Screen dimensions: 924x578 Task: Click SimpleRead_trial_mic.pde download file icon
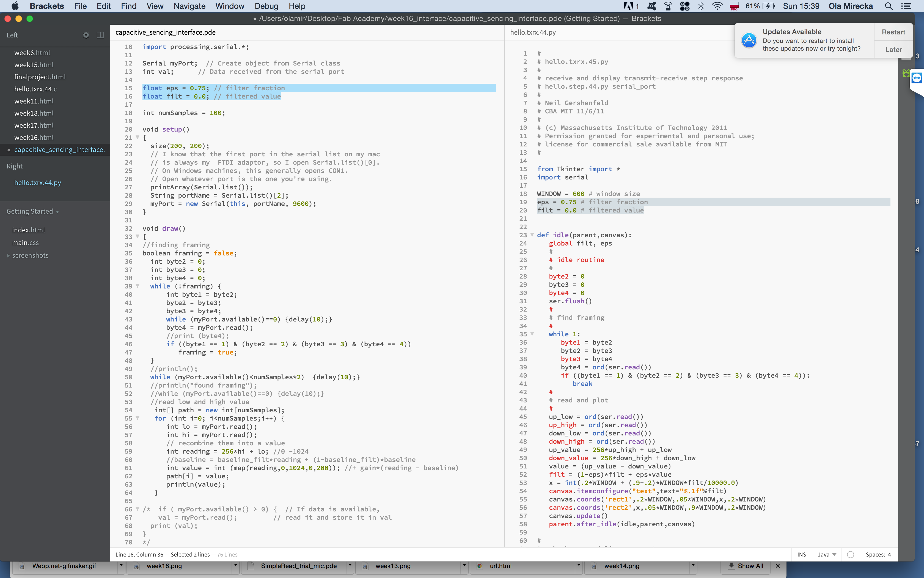point(251,566)
